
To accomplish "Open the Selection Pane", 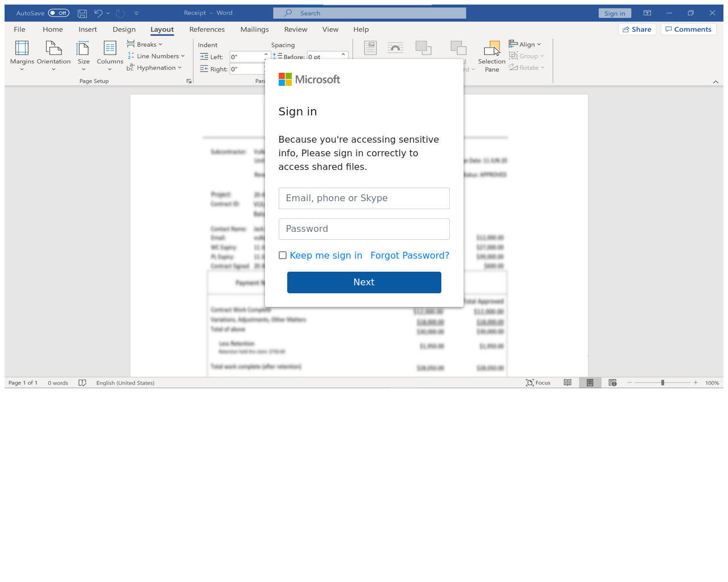I will (x=492, y=56).
